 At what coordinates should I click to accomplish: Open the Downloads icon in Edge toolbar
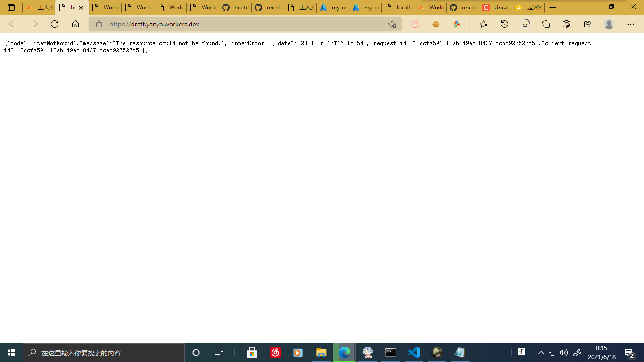click(x=525, y=24)
